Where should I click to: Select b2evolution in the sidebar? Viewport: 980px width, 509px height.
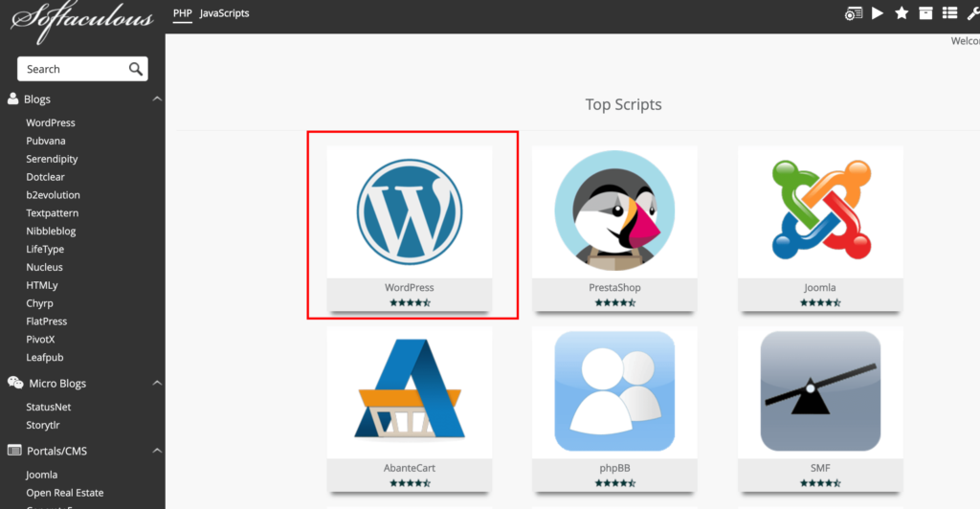tap(54, 195)
